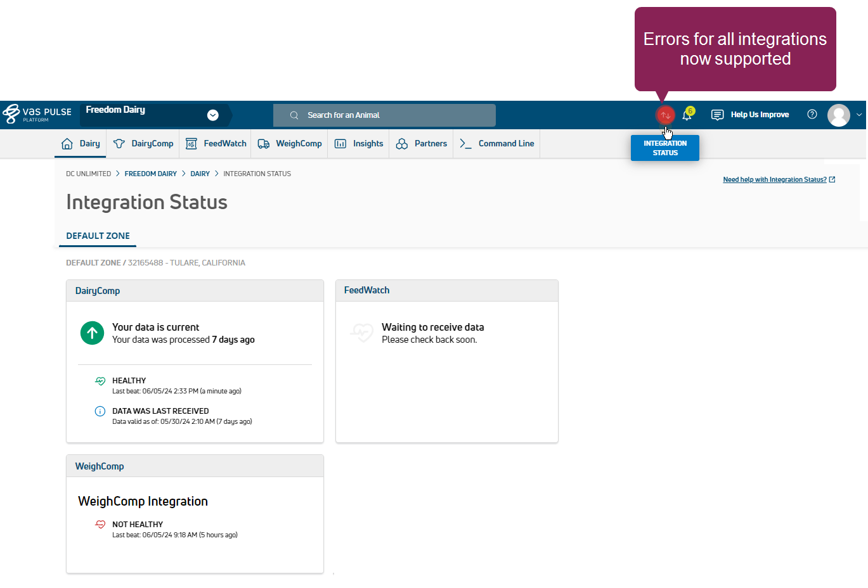Click the green up-arrow data current icon
Image resolution: width=868 pixels, height=588 pixels.
pos(92,333)
